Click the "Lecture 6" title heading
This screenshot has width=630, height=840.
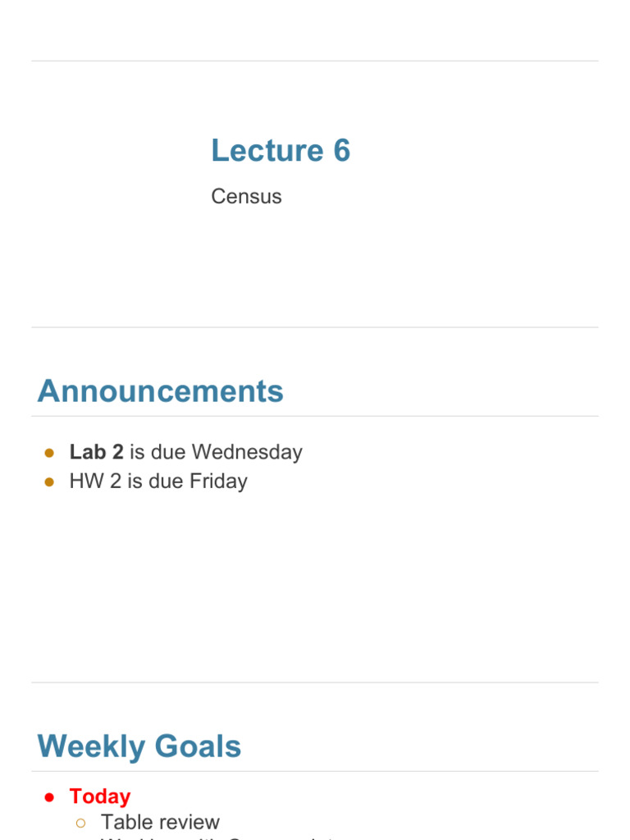tap(281, 150)
